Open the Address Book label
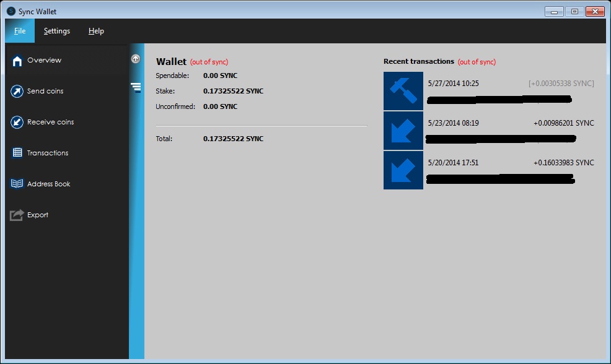The width and height of the screenshot is (611, 364). point(49,184)
